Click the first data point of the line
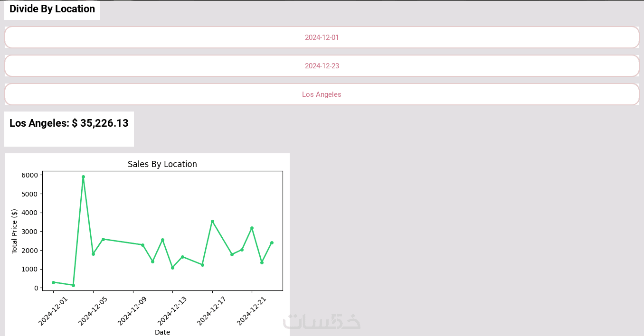 click(x=53, y=282)
